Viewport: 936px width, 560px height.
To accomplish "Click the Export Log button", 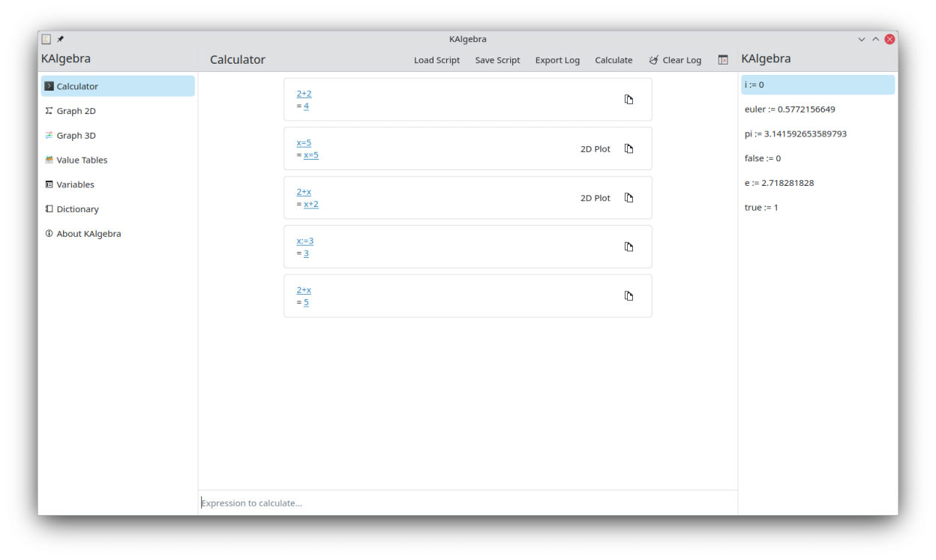I will 557,60.
